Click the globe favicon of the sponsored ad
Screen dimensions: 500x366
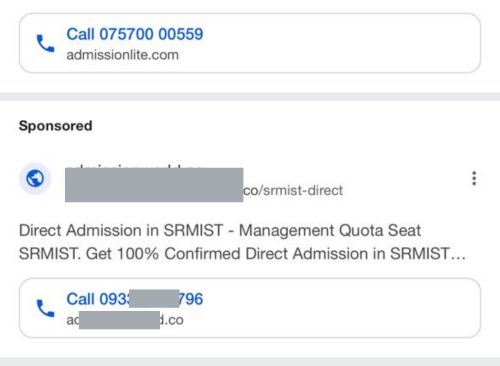click(35, 178)
